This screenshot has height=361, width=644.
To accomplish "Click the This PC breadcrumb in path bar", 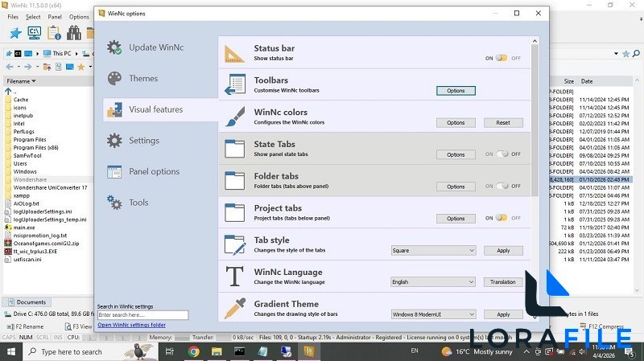I will (x=57, y=53).
